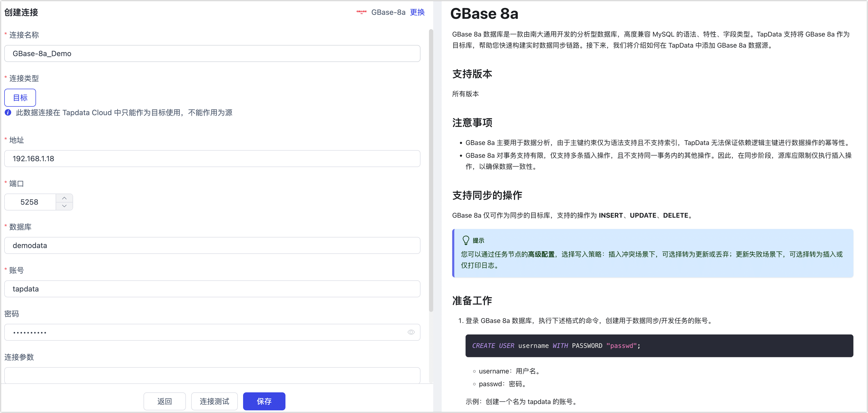Click the scrollbar of the left form panel

coord(431,168)
